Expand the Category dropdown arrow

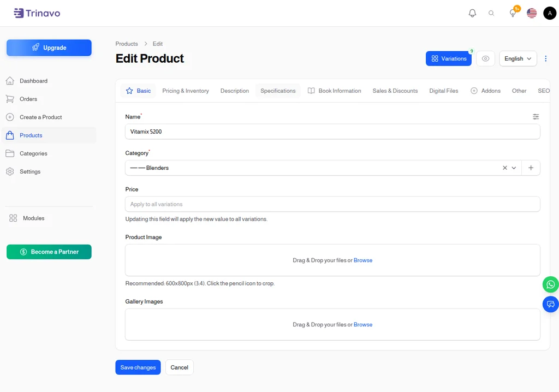(x=514, y=168)
